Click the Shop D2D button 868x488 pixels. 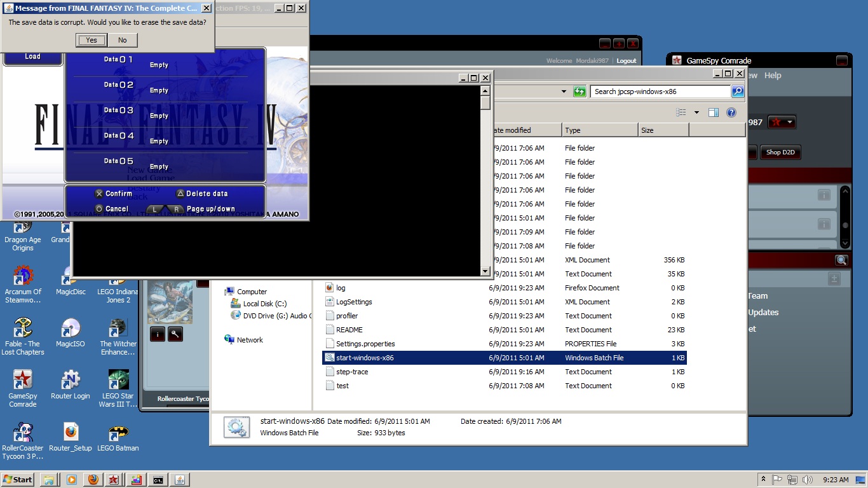[780, 152]
